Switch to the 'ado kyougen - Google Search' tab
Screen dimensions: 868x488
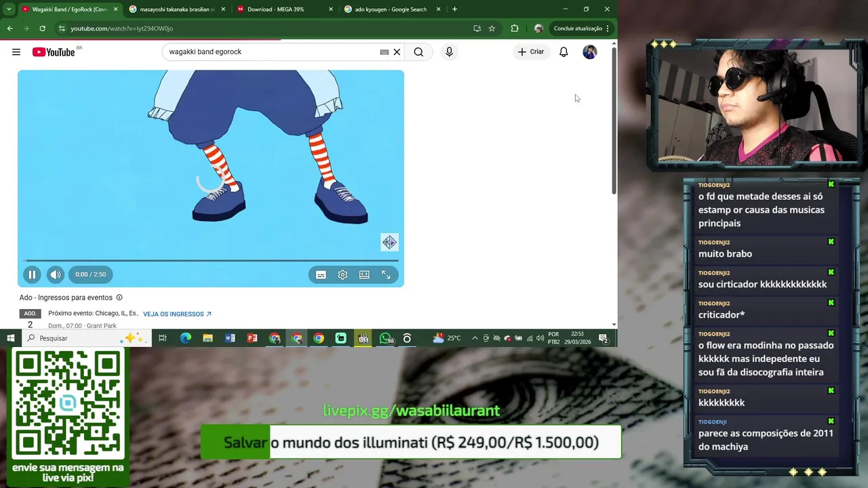click(391, 9)
